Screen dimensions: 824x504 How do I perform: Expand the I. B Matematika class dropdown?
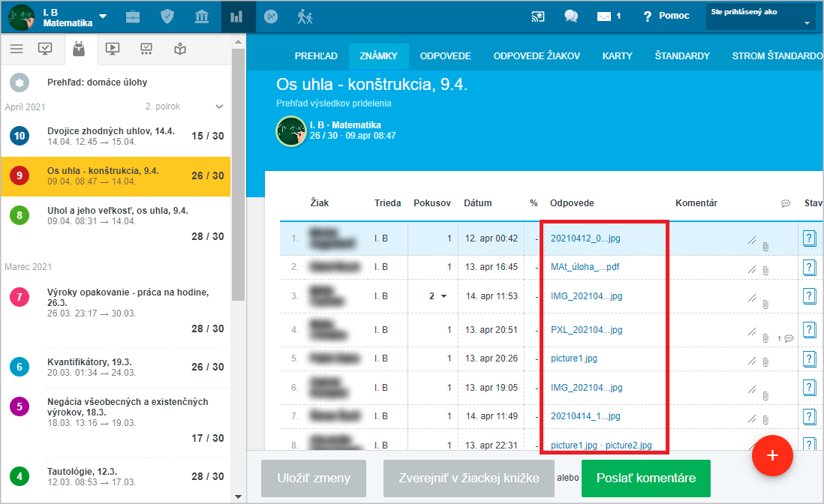point(103,16)
